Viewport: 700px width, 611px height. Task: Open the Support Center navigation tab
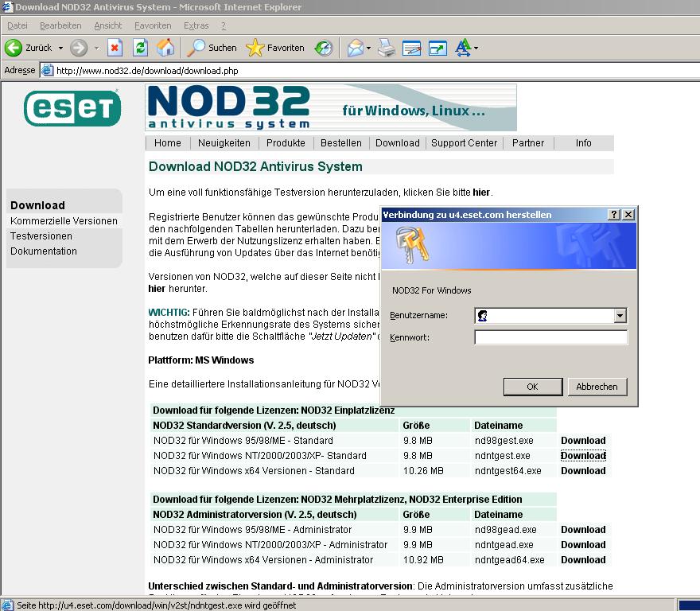[x=465, y=143]
